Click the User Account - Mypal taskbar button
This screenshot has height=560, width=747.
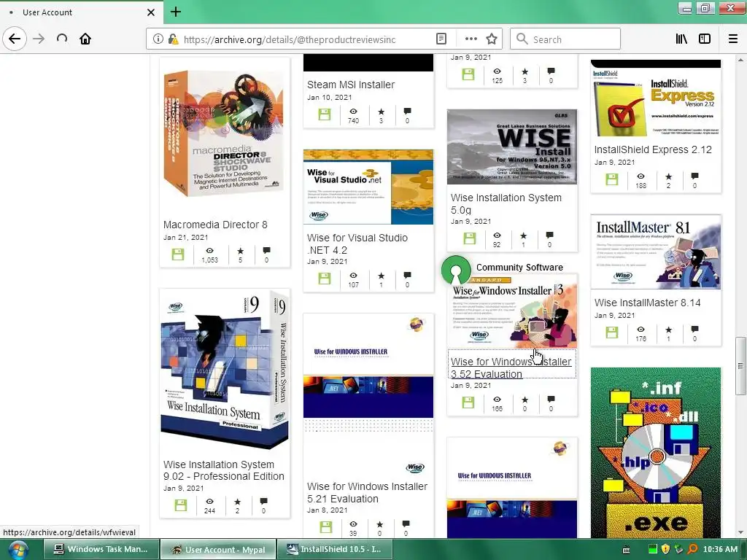(217, 550)
